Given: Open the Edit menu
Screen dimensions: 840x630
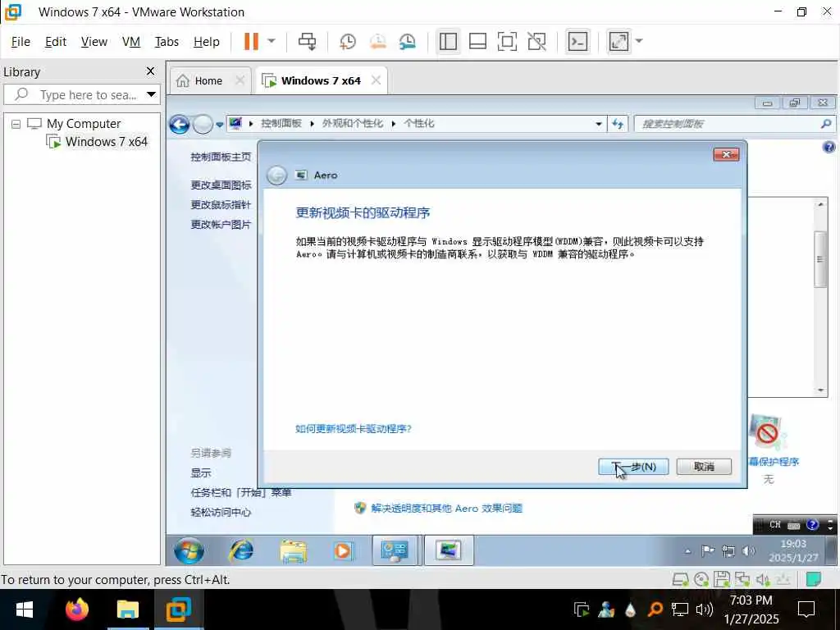Looking at the screenshot, I should coord(55,41).
